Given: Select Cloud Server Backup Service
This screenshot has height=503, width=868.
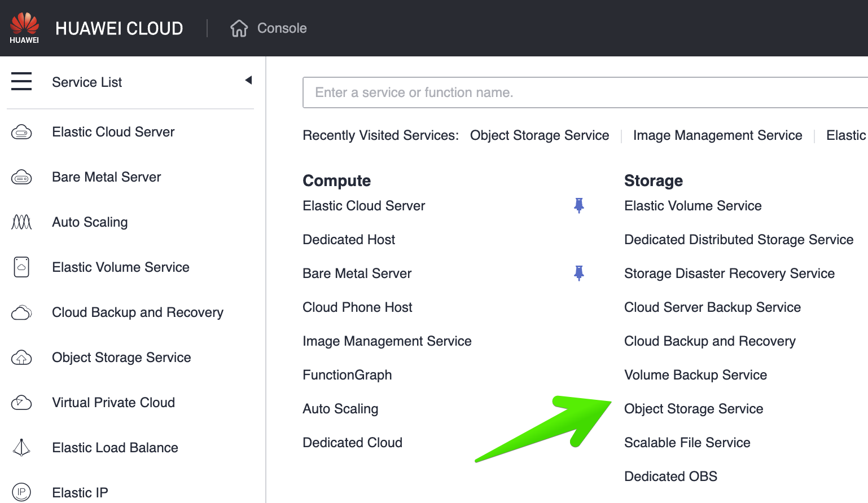Looking at the screenshot, I should click(x=712, y=307).
